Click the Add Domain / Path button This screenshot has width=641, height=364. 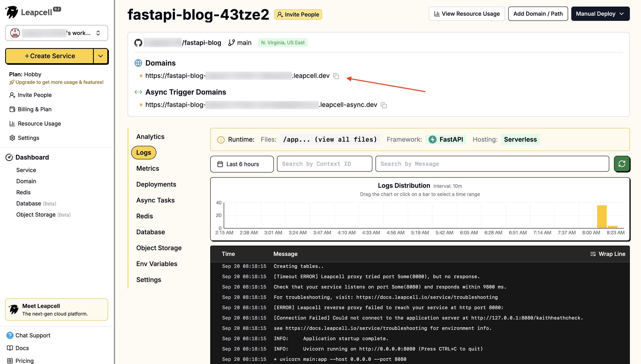click(538, 14)
